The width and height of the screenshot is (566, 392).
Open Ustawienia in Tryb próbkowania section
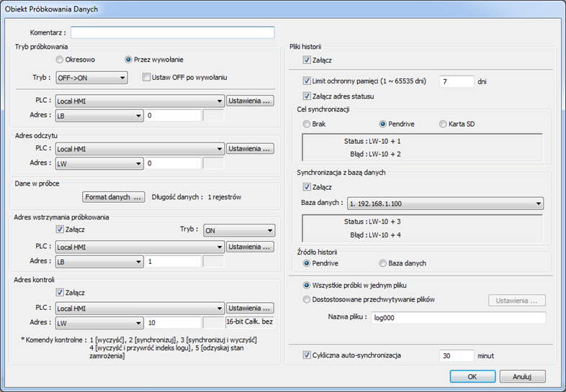click(250, 101)
